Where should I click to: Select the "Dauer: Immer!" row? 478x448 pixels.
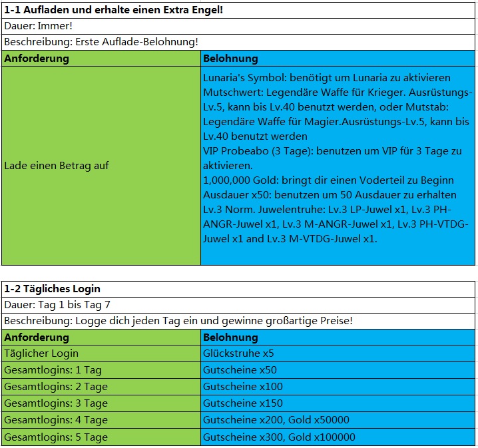coord(39,25)
